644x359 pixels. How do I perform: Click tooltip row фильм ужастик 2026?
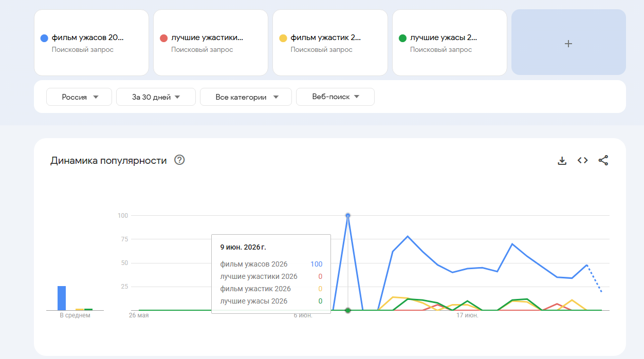[x=271, y=289]
